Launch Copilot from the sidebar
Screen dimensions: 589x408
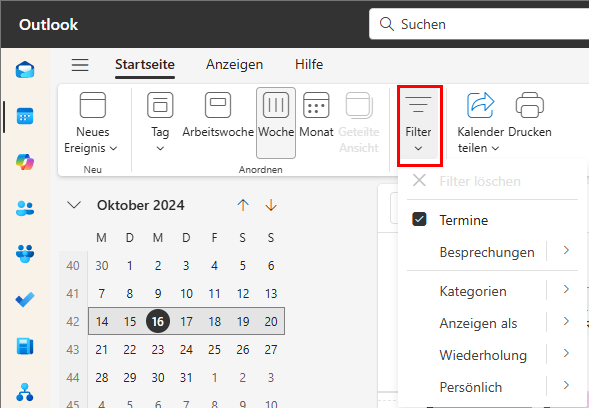click(25, 162)
